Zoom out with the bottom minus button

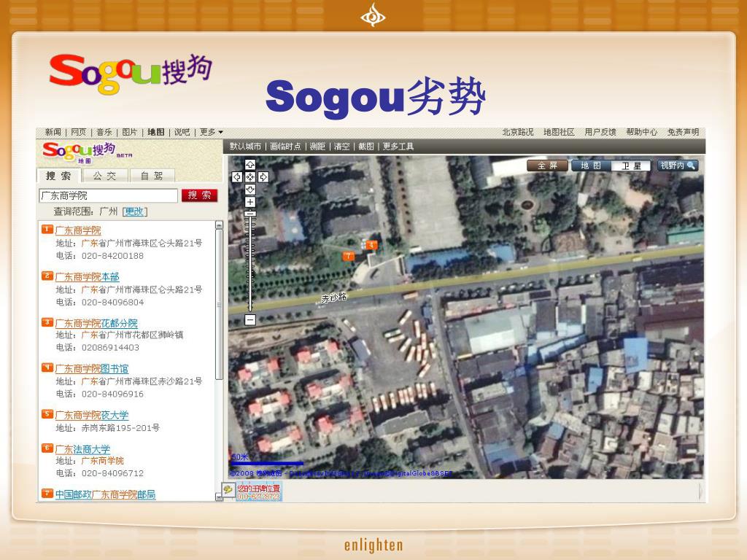tap(250, 319)
